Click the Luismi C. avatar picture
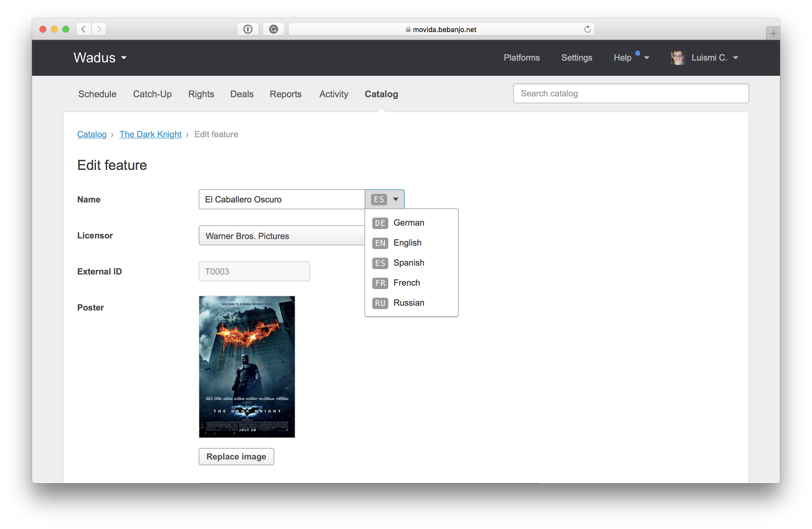 click(678, 58)
